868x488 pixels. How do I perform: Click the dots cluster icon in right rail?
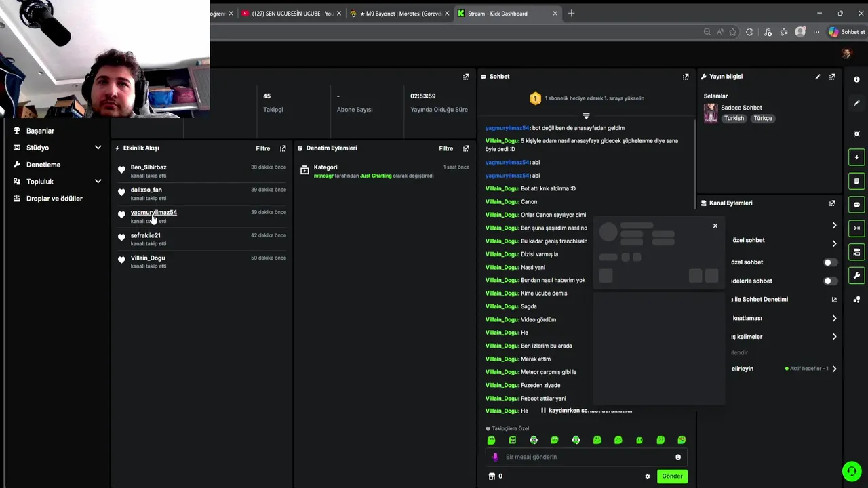(x=856, y=300)
